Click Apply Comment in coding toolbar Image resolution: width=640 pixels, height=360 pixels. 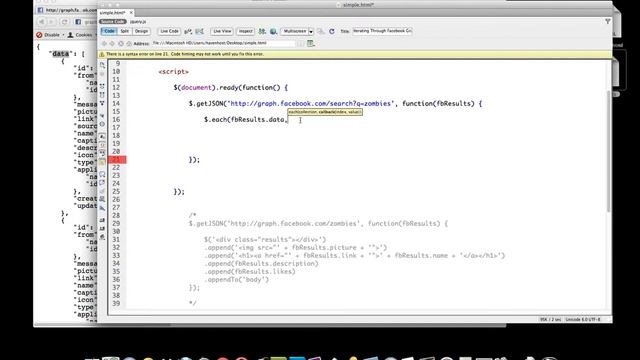click(102, 173)
